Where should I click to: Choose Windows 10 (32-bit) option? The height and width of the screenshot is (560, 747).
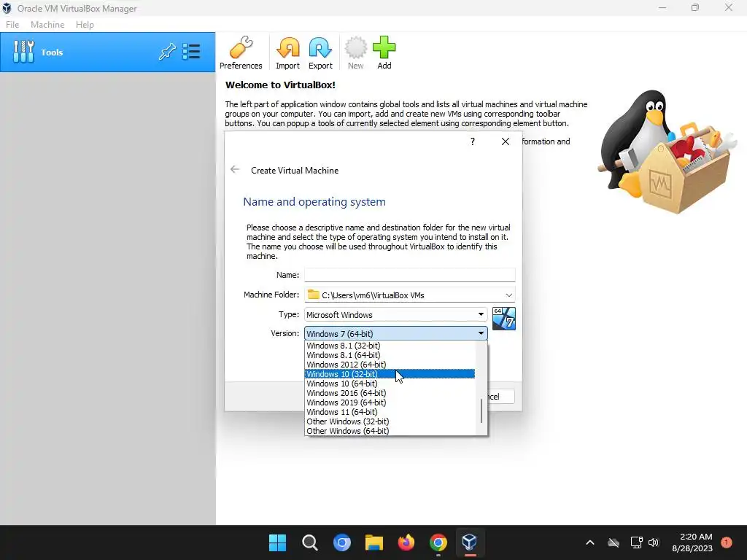coord(390,374)
